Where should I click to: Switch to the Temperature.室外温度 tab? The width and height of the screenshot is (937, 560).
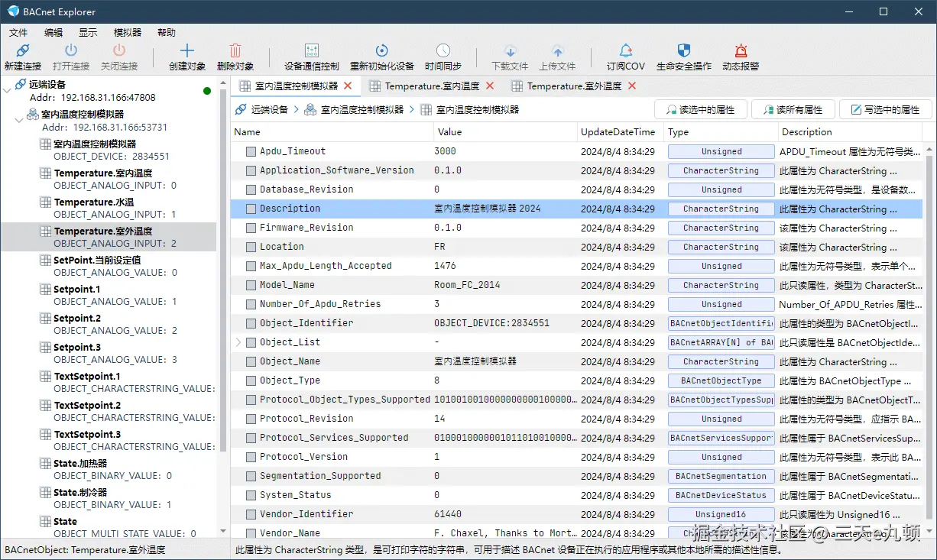tap(574, 86)
